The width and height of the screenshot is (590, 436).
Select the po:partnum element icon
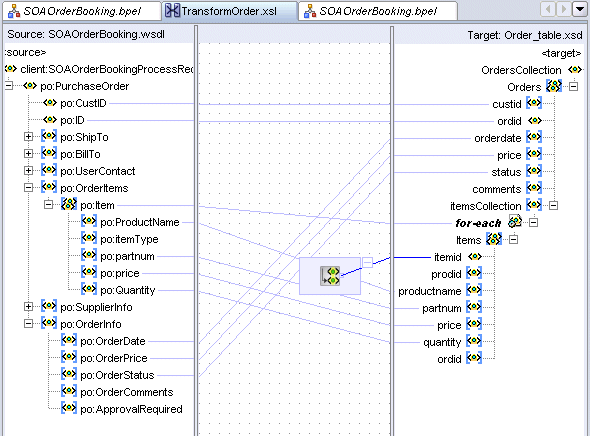click(89, 255)
